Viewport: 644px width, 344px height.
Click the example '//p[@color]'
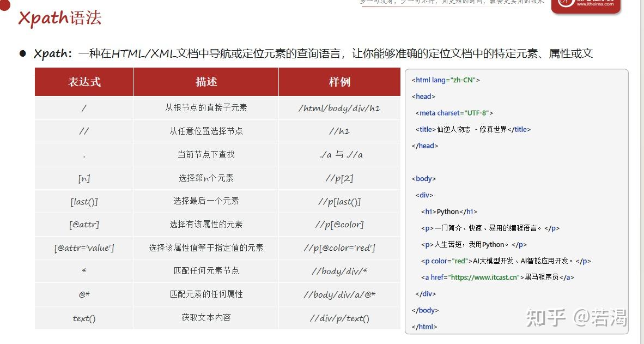coord(339,225)
